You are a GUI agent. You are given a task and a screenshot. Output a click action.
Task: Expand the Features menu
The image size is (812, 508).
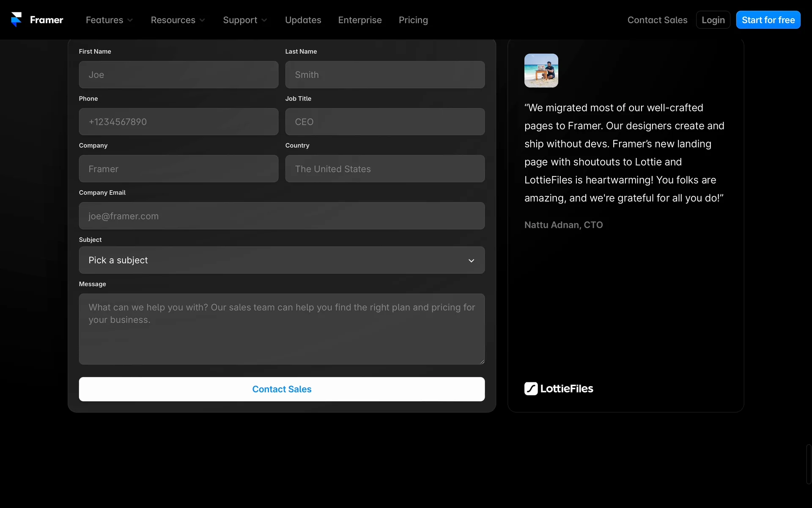[x=109, y=20]
